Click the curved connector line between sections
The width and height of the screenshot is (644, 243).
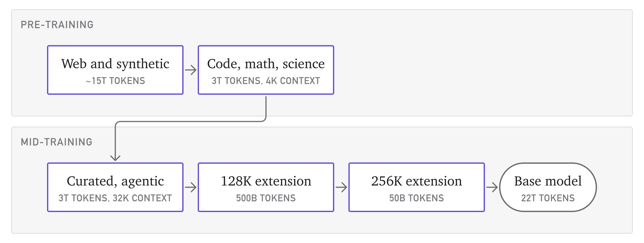tap(191, 121)
